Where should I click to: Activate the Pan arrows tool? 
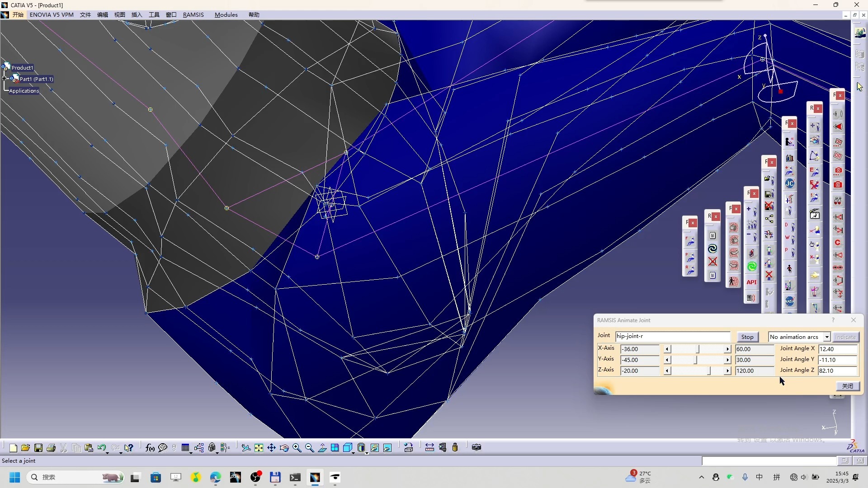271,448
